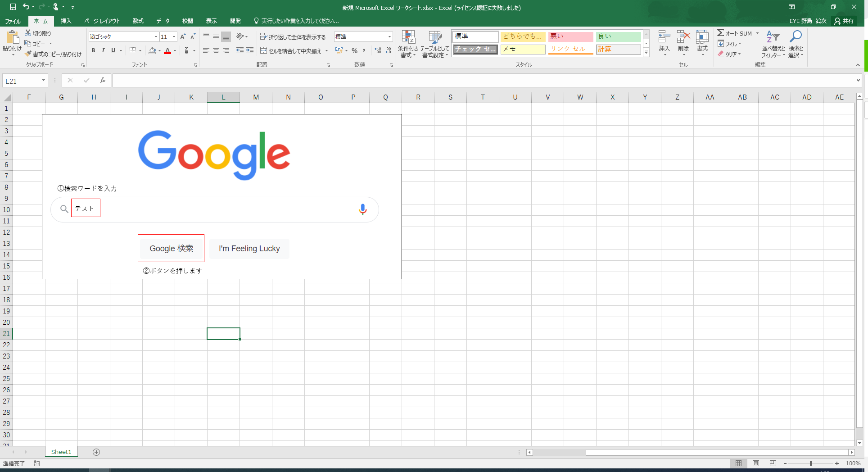Open Format as Table gallery
This screenshot has height=472, width=868.
pos(435,44)
